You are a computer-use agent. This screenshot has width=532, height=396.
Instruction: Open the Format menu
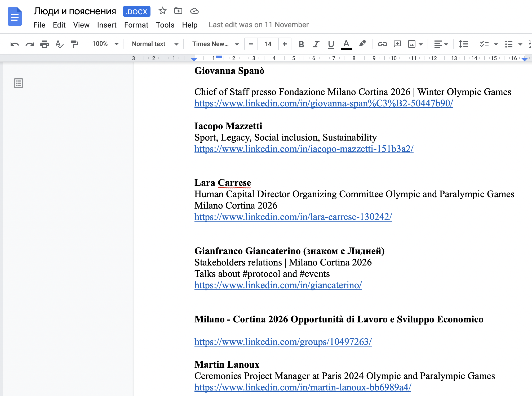click(x=136, y=25)
